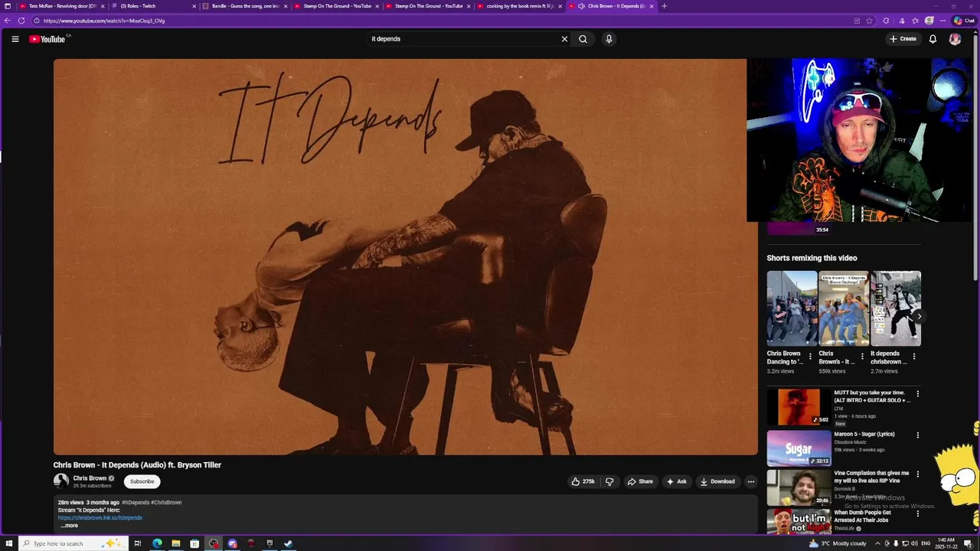Open File Explorer from taskbar
This screenshot has width=980, height=551.
pos(175,543)
